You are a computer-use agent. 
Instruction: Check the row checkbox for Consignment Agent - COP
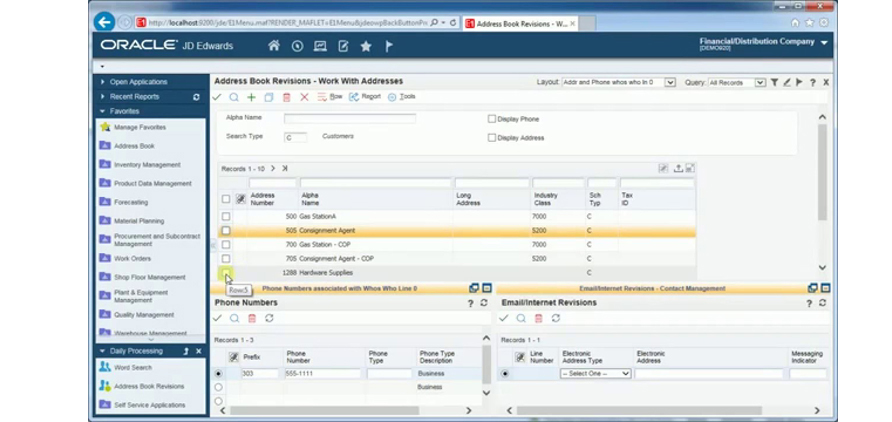tap(226, 259)
